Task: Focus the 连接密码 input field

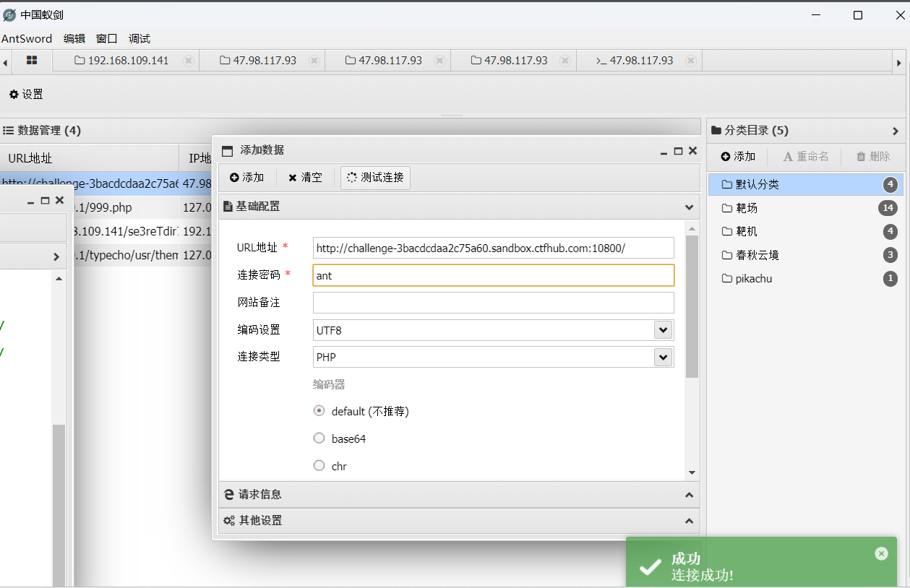Action: coord(494,275)
